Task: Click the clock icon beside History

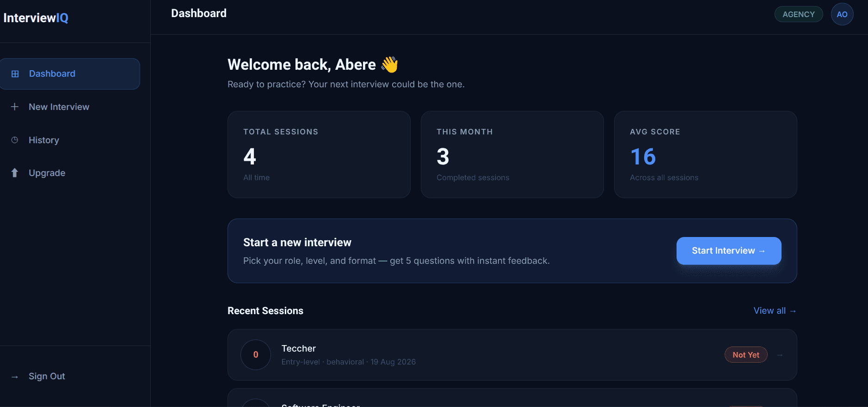Action: pos(15,140)
